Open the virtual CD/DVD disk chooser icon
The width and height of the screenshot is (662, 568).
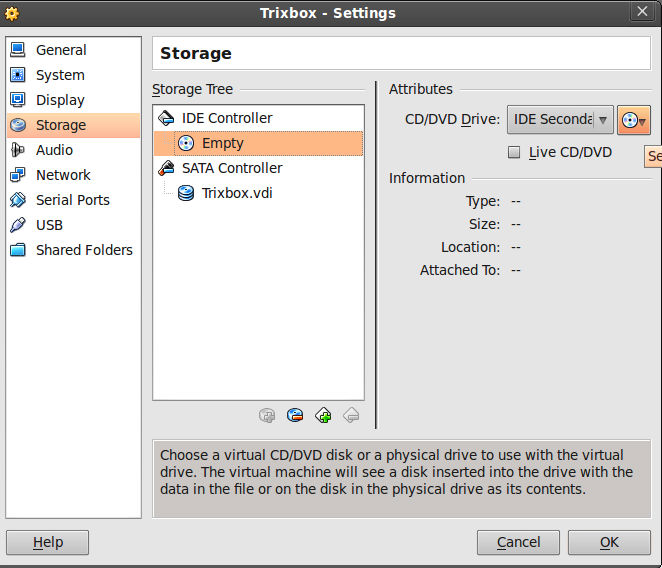pos(633,120)
